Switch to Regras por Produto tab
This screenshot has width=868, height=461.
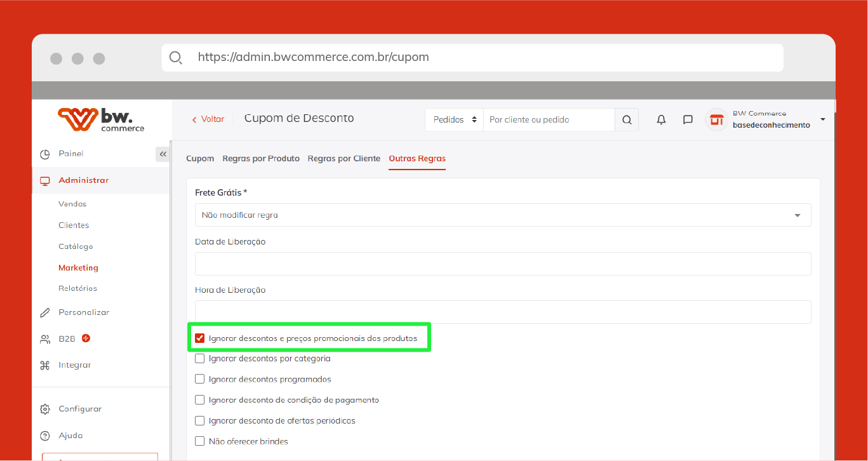point(261,159)
